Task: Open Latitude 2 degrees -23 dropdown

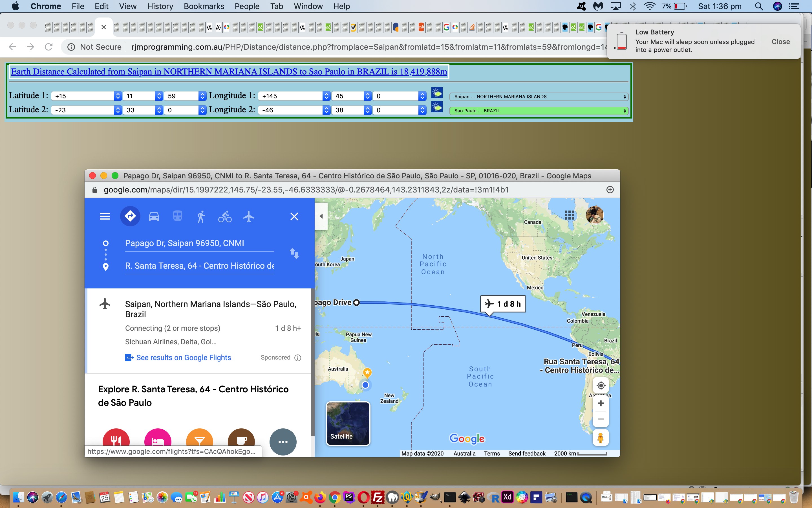Action: 86,110
